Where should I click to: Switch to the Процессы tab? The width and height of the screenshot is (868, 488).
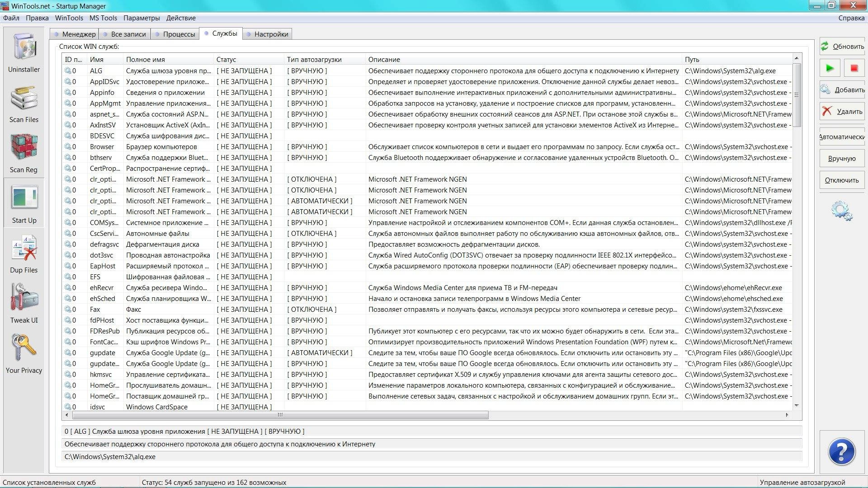pyautogui.click(x=175, y=34)
